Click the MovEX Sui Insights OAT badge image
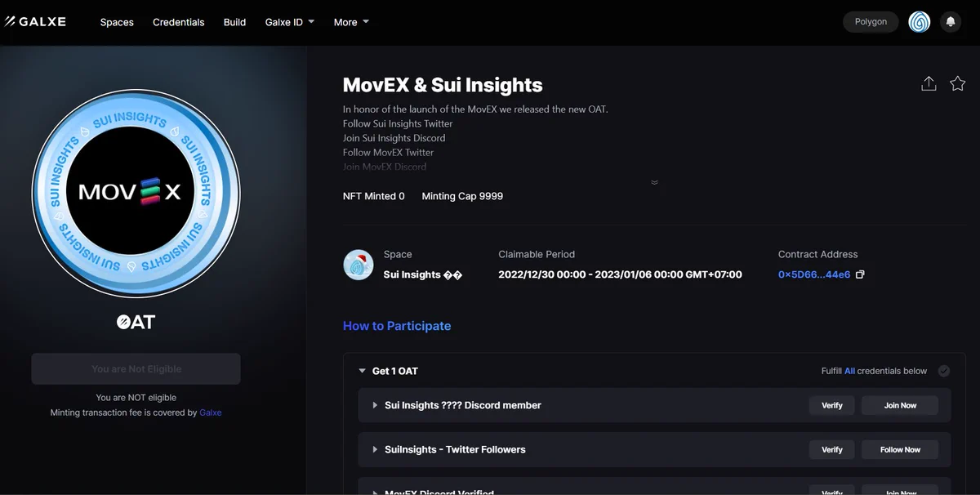Image resolution: width=980 pixels, height=495 pixels. [136, 193]
